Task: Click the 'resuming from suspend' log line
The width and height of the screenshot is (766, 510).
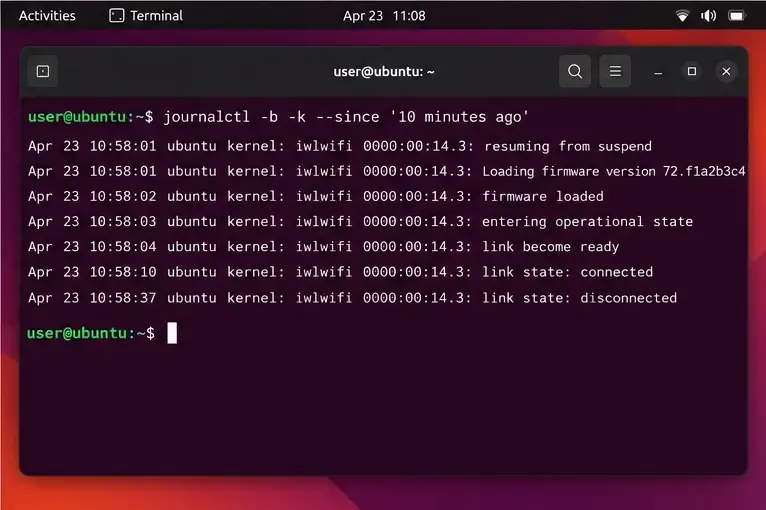Action: click(x=340, y=146)
